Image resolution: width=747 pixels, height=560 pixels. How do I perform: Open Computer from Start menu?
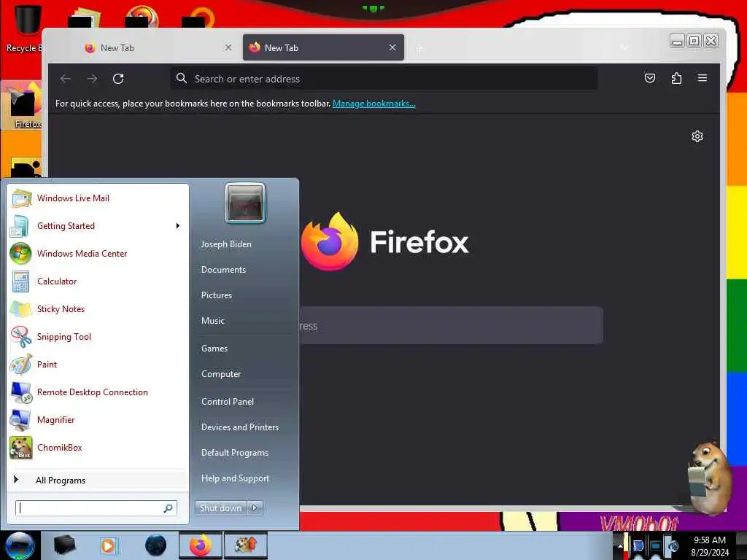[221, 374]
